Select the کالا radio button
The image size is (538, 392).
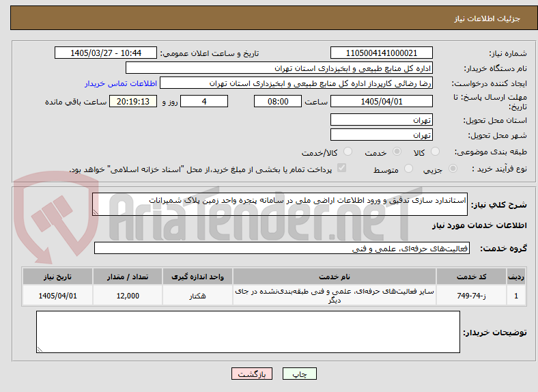435,152
